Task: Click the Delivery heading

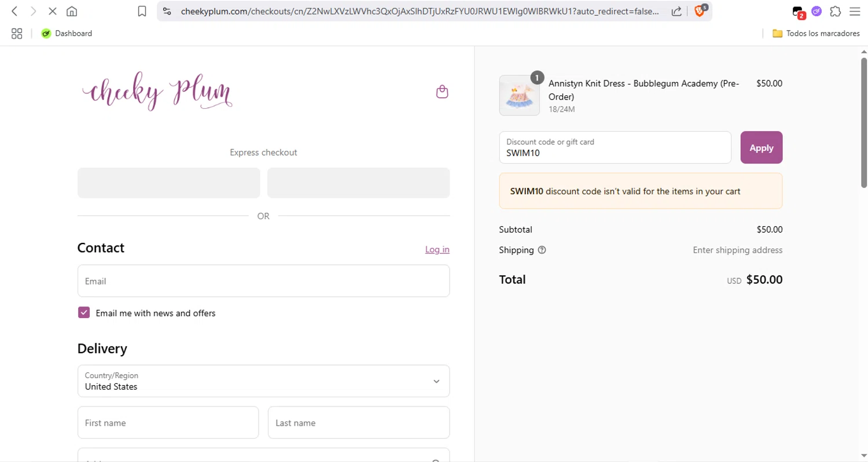Action: click(102, 349)
